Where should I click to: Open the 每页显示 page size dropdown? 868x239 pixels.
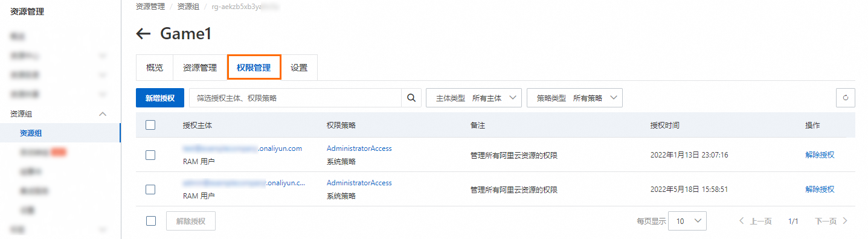(688, 221)
